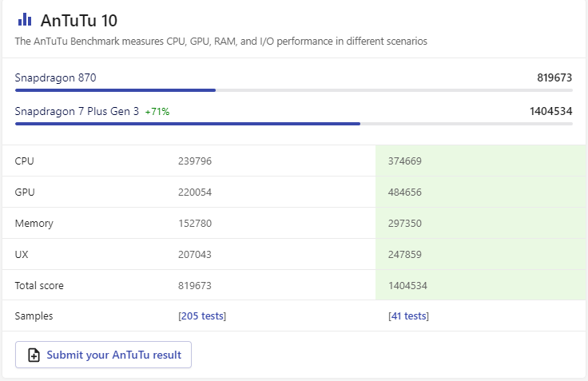Click the Total score table cell 819673
This screenshot has height=381, width=588.
pos(195,286)
